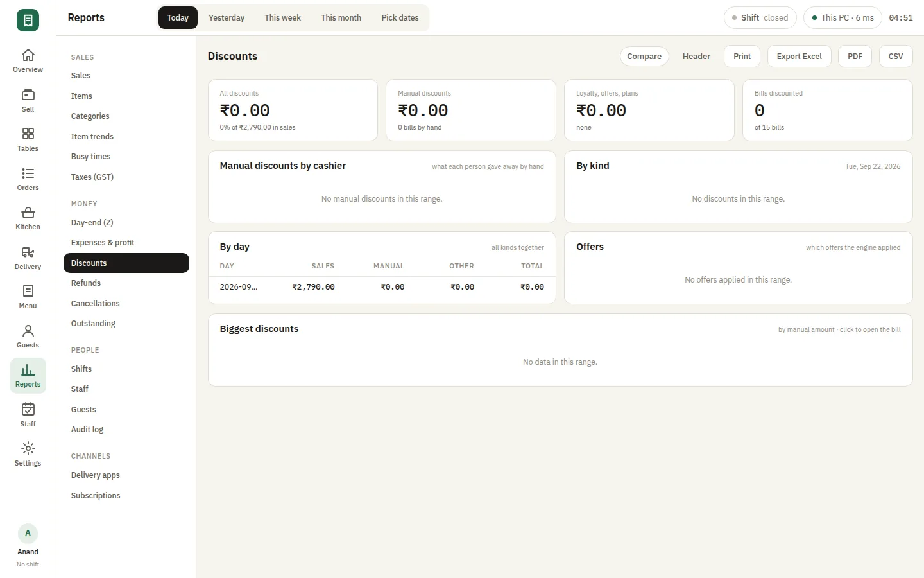Click the 2026-09... day row cell
This screenshot has height=578, width=924.
click(239, 287)
